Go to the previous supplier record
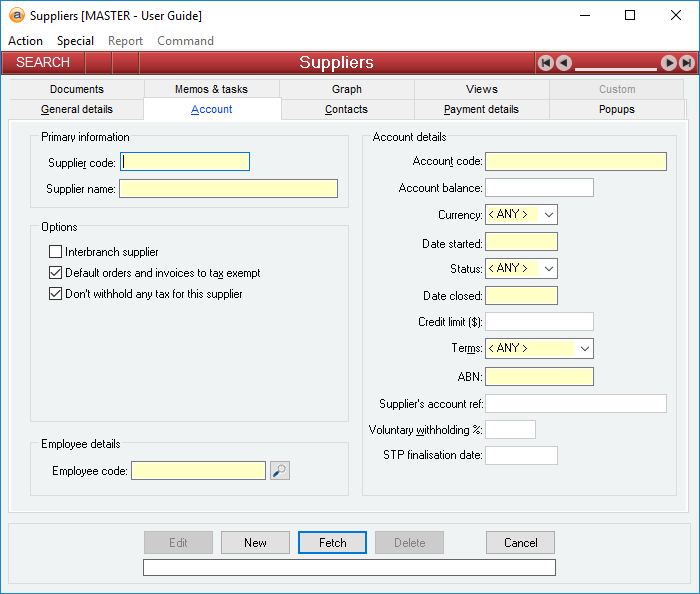 pyautogui.click(x=564, y=63)
